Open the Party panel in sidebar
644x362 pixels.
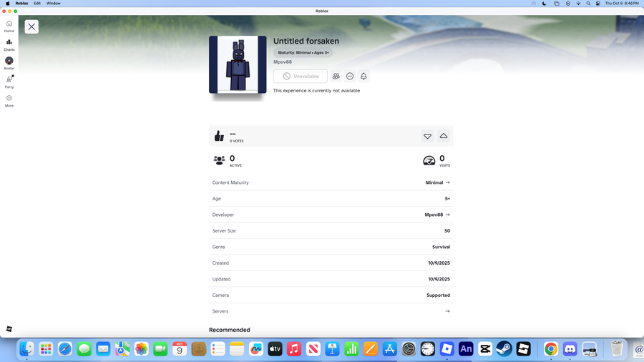(x=9, y=82)
